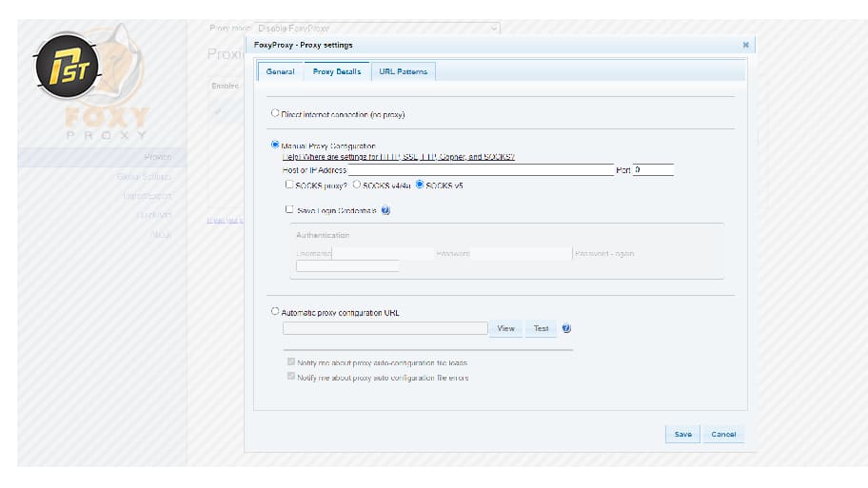
Task: Select Automatic proxy configuration URL radio
Action: (275, 311)
